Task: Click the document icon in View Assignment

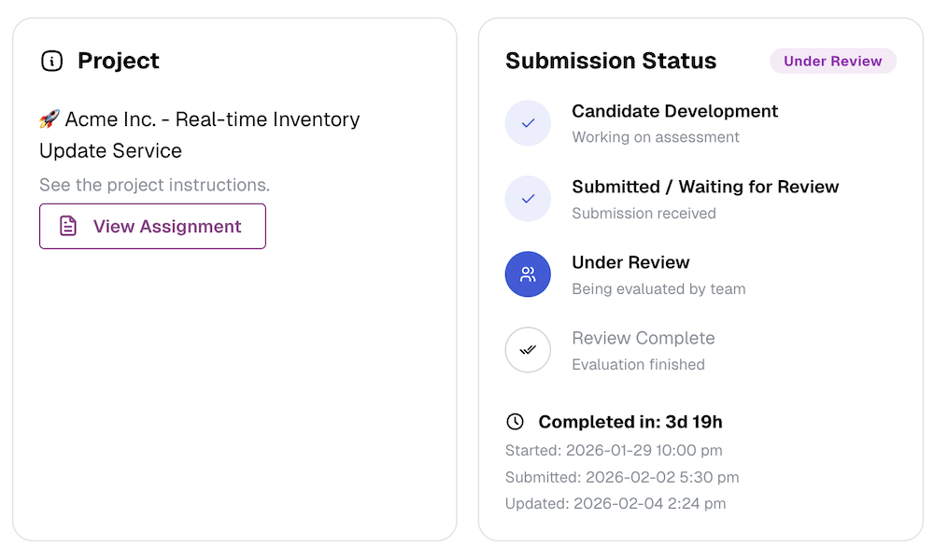Action: coord(68,227)
